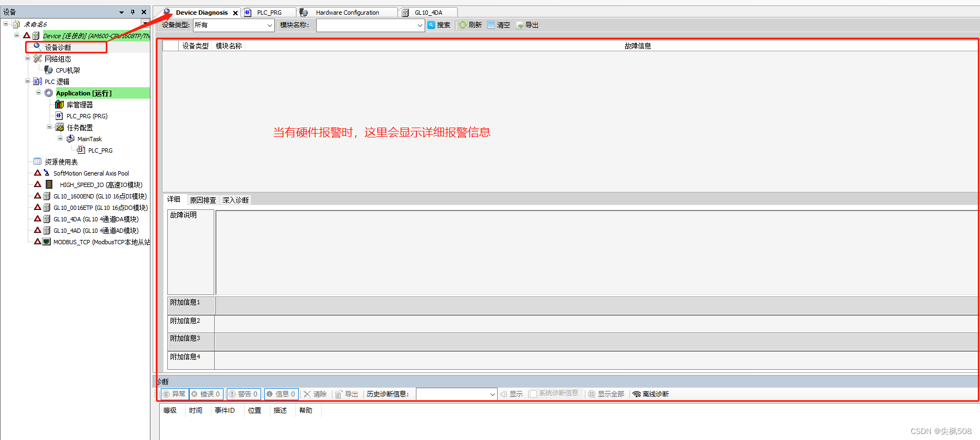Collapse the Application node expander
The height and width of the screenshot is (440, 980).
pyautogui.click(x=39, y=93)
